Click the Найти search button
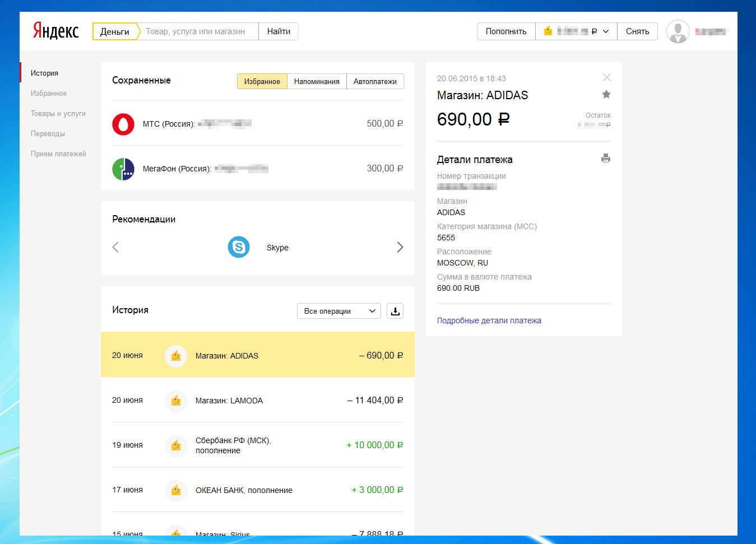Image resolution: width=756 pixels, height=544 pixels. tap(279, 31)
